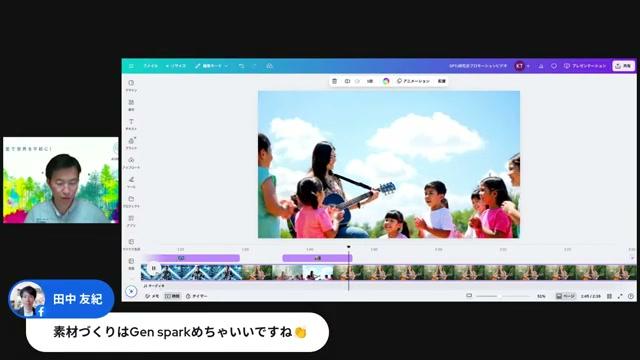640x360 pixels.
Task: Enter fullscreen with the expand arrows icon
Action: [620, 296]
